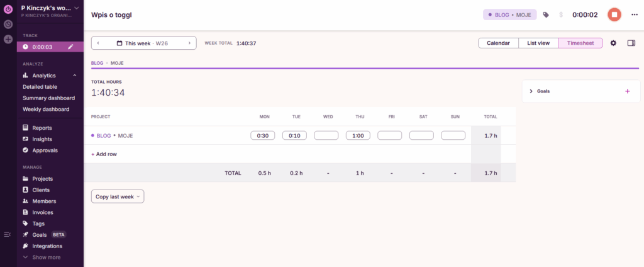Click the BLOG • MOJE project chip in timer bar
Viewport: 644px width, 267px height.
[x=509, y=15]
